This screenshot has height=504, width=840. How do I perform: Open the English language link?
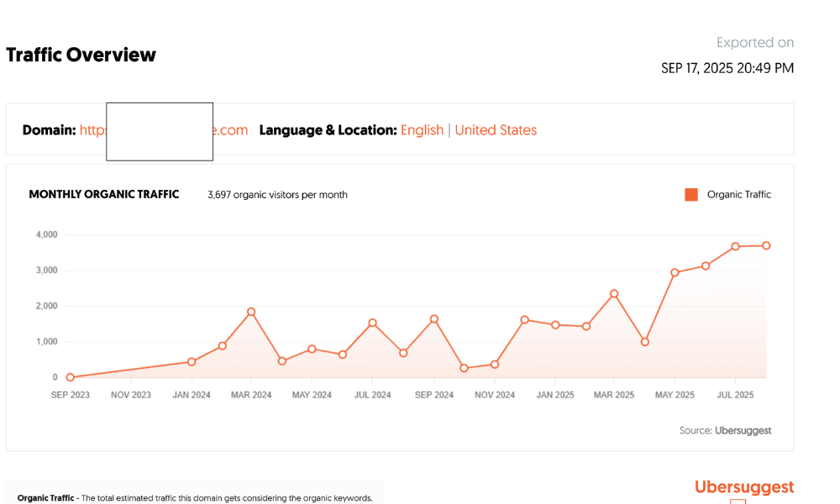(x=422, y=130)
